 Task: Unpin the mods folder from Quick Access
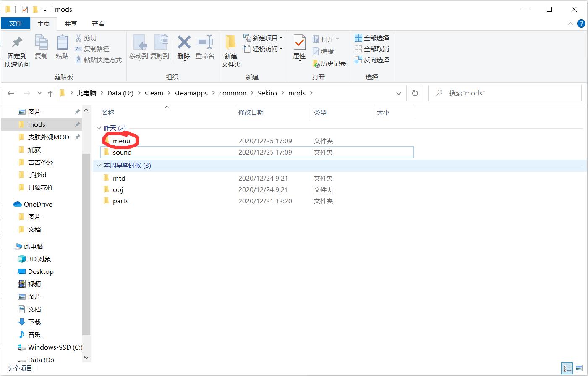77,125
